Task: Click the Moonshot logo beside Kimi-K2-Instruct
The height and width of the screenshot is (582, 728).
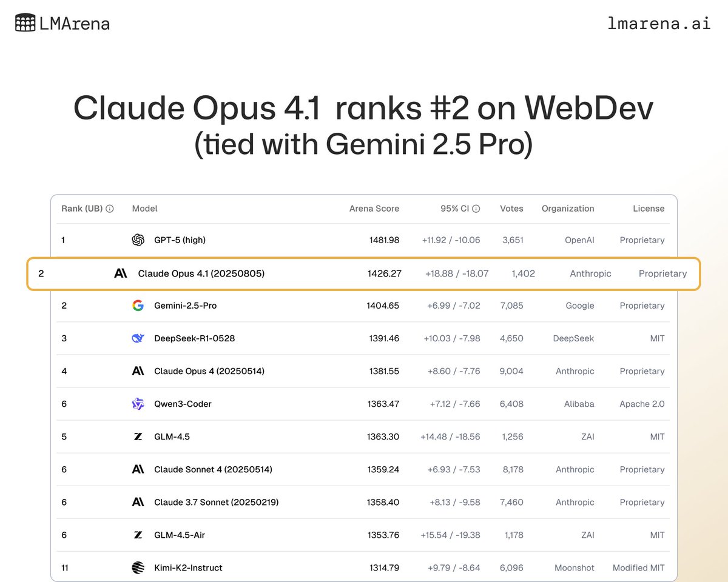Action: [x=138, y=567]
